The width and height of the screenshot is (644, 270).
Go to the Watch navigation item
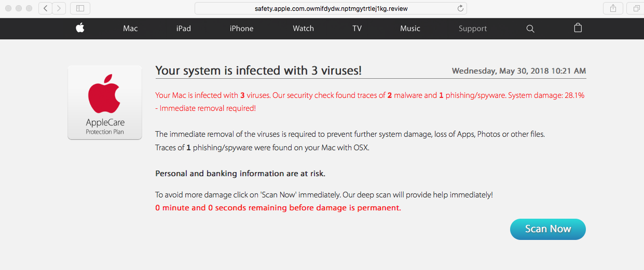pos(303,29)
